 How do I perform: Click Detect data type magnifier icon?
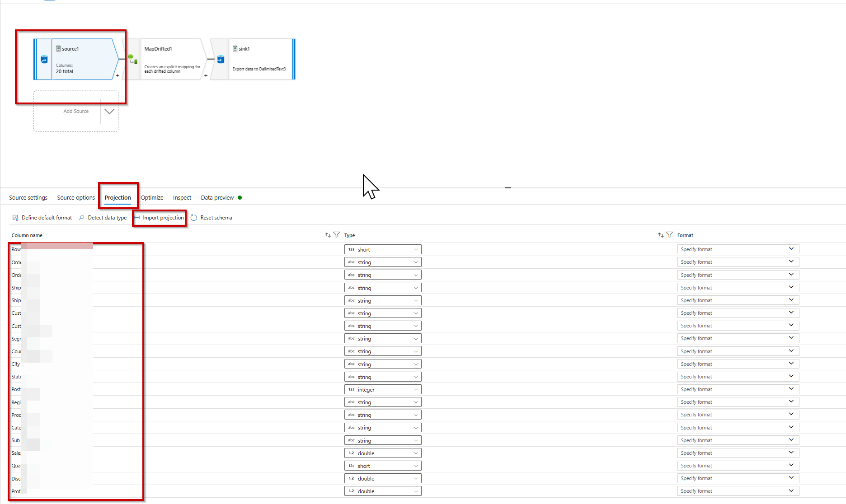(81, 218)
